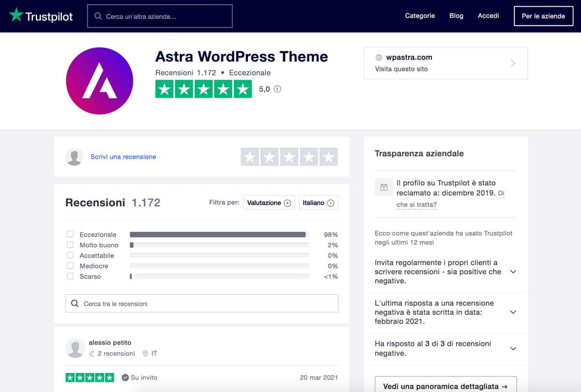The height and width of the screenshot is (392, 581).
Task: Check the Scarso filter checkbox
Action: tap(70, 276)
